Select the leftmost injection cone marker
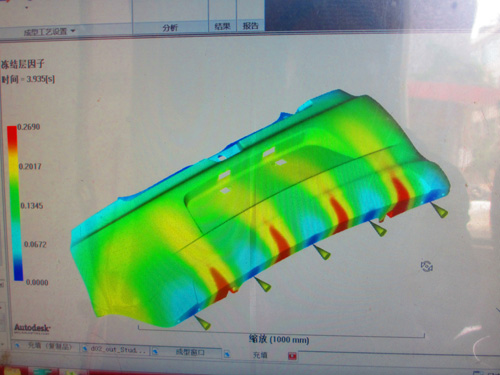 click(x=203, y=322)
